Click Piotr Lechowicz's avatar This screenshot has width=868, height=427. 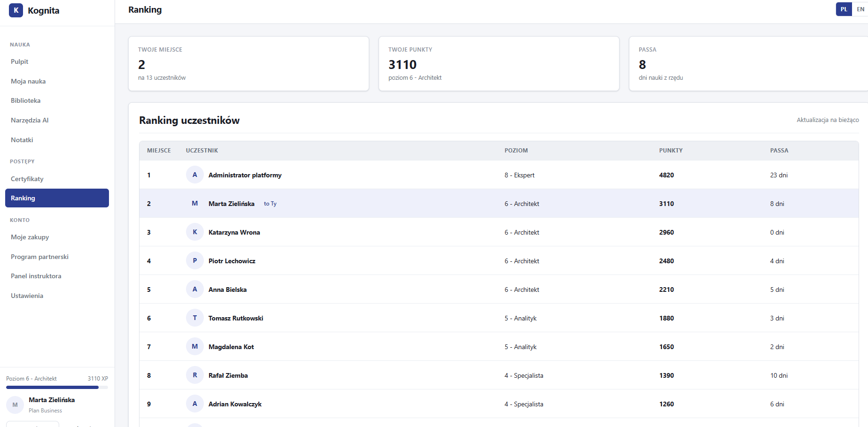(195, 260)
